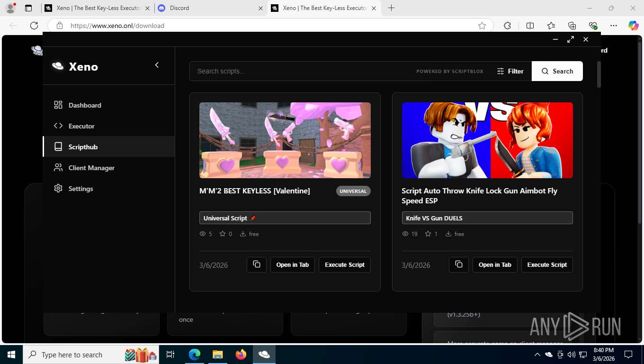The height and width of the screenshot is (364, 644).
Task: Open Task View from taskbar
Action: 170,355
